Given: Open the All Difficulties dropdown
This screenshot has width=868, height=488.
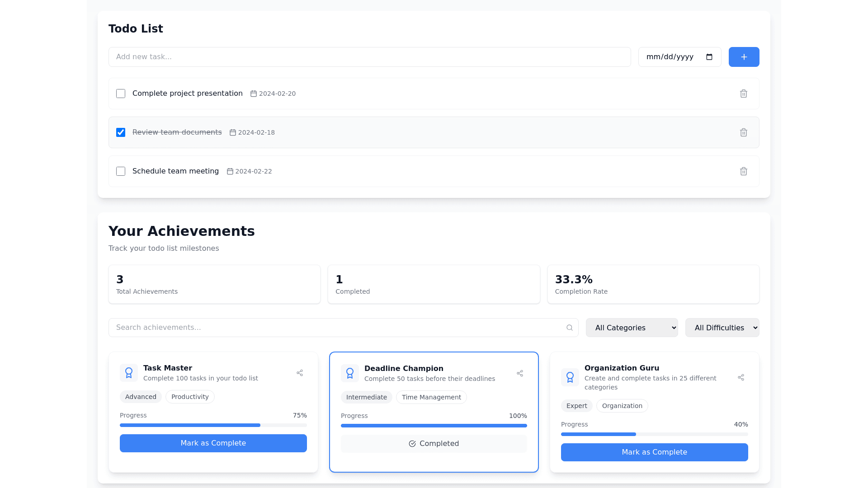Looking at the screenshot, I should coord(722,328).
